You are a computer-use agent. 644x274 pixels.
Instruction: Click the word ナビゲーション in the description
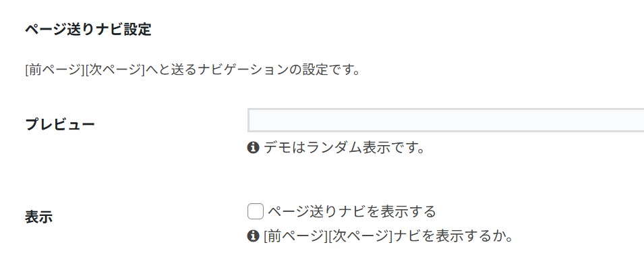(x=239, y=70)
